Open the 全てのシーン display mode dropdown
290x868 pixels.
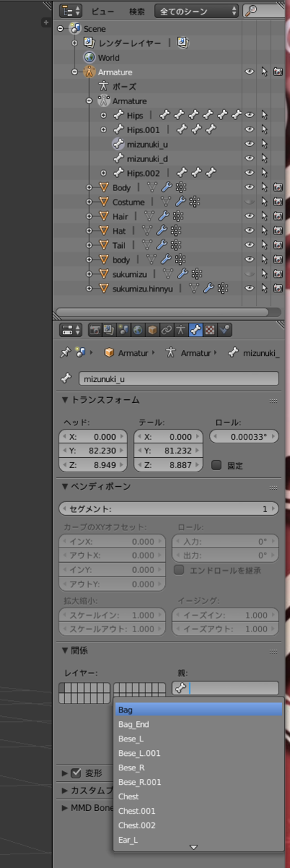click(x=197, y=11)
